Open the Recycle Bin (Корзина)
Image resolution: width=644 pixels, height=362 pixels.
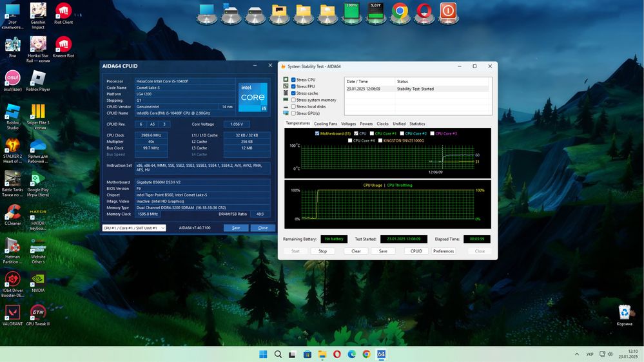(624, 315)
